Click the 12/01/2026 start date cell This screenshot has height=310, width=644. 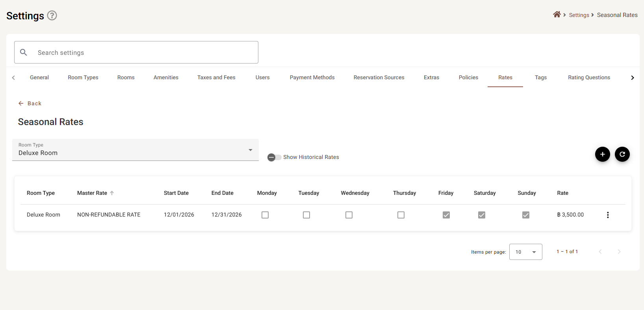[179, 215]
